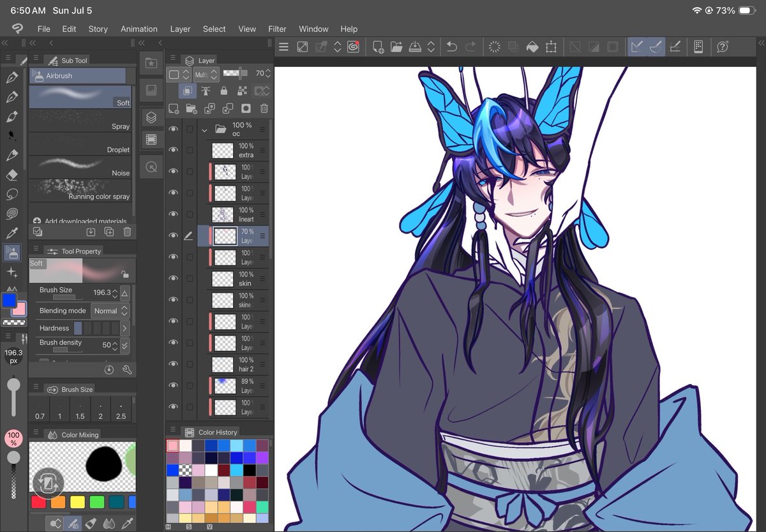Select the Lasso fill tool

pyautogui.click(x=11, y=214)
